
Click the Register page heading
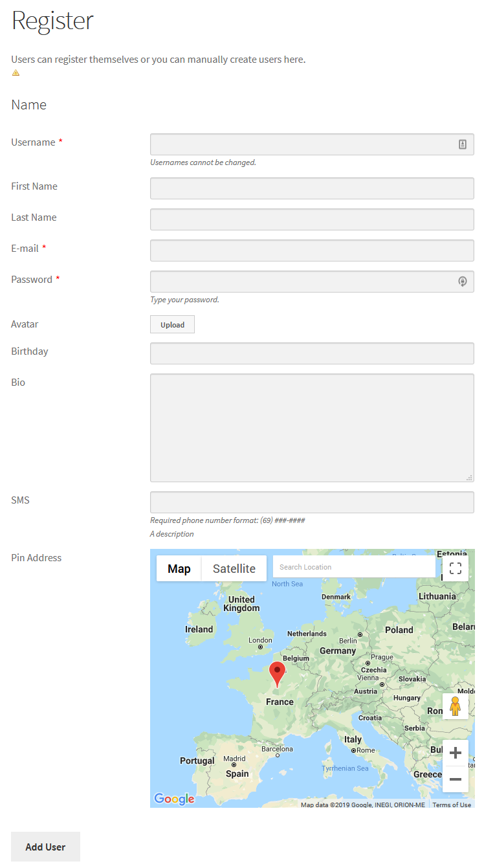tap(52, 20)
